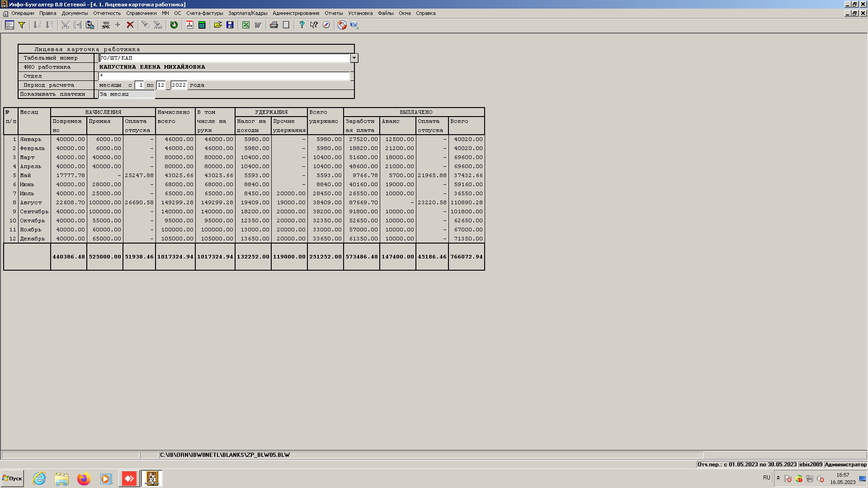
Task: Open the Счета-фактуры menu
Action: 205,13
